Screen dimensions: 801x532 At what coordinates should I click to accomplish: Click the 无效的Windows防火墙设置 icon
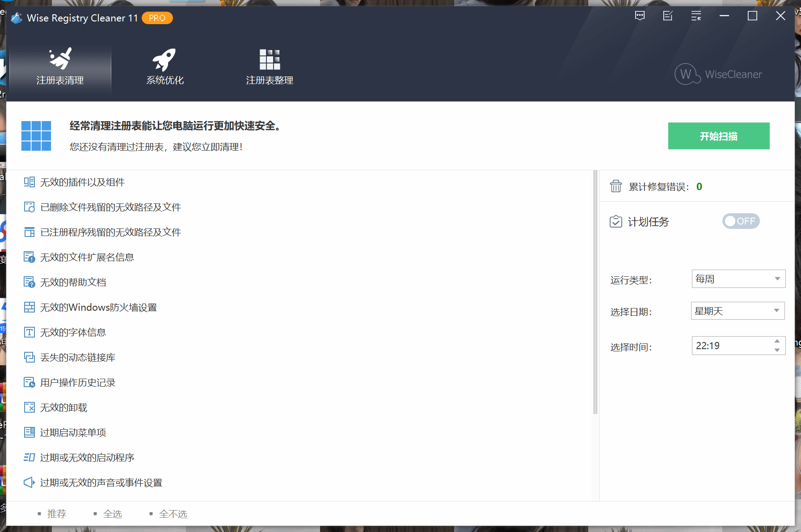[x=29, y=307]
